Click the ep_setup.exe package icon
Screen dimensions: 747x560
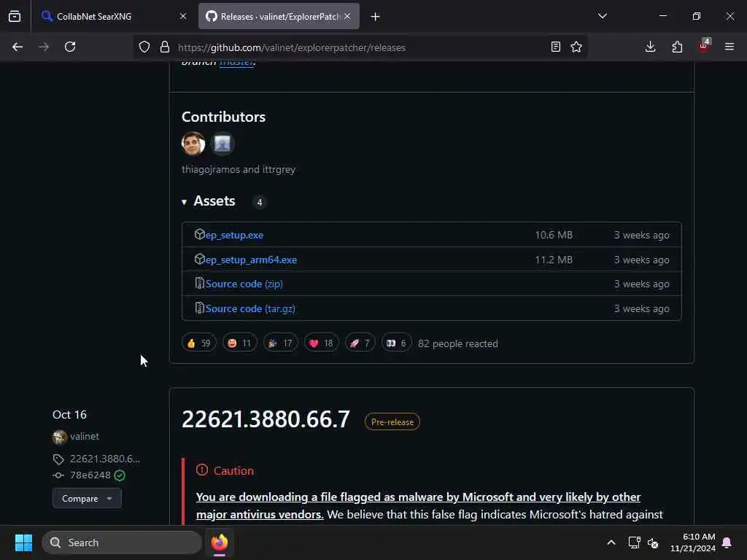coord(200,234)
